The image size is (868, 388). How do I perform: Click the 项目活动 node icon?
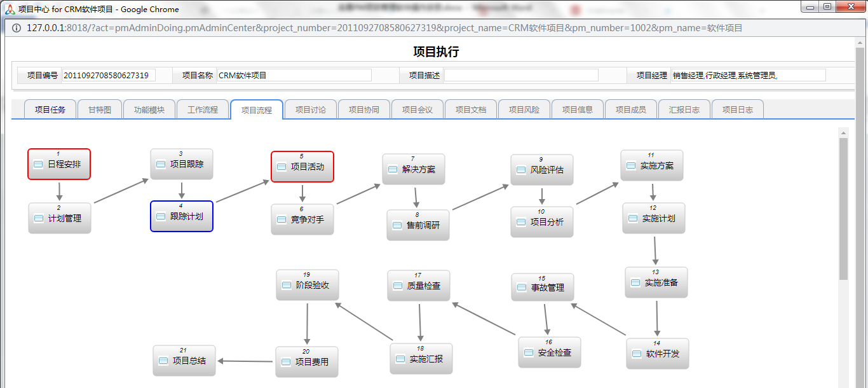[x=281, y=167]
